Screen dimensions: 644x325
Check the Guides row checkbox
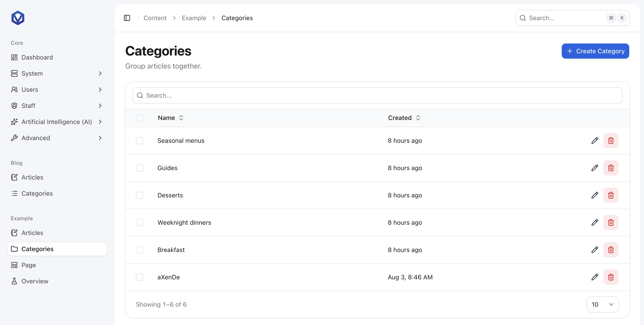(x=140, y=168)
